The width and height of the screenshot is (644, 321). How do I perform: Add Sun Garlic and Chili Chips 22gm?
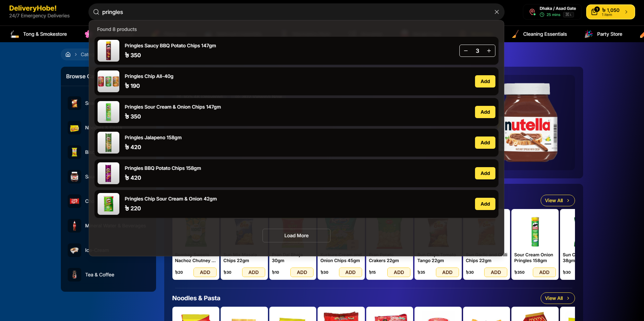[496, 272]
